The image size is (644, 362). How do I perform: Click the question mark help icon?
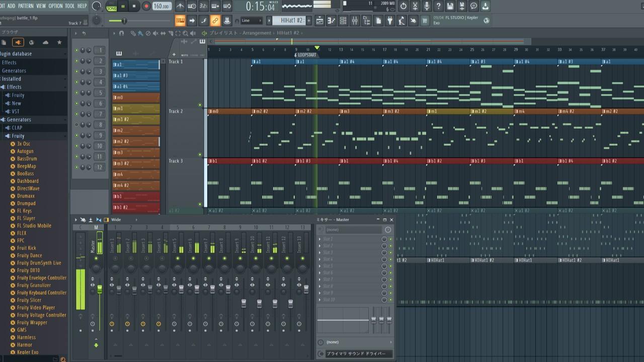point(438,6)
